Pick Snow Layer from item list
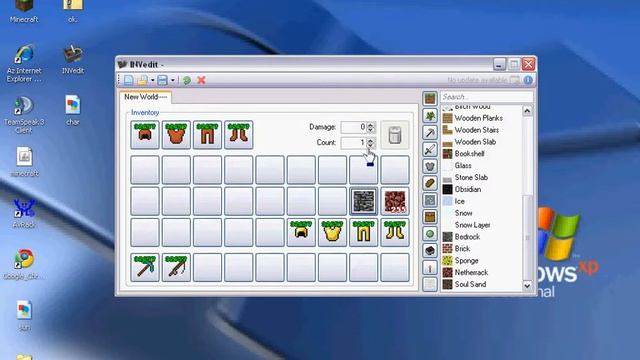This screenshot has width=640, height=360. (482, 225)
